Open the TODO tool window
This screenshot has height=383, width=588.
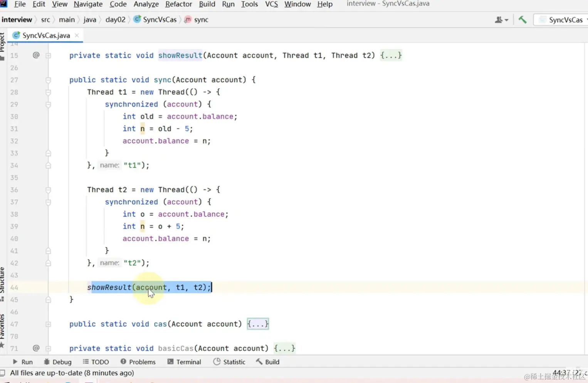(96, 362)
